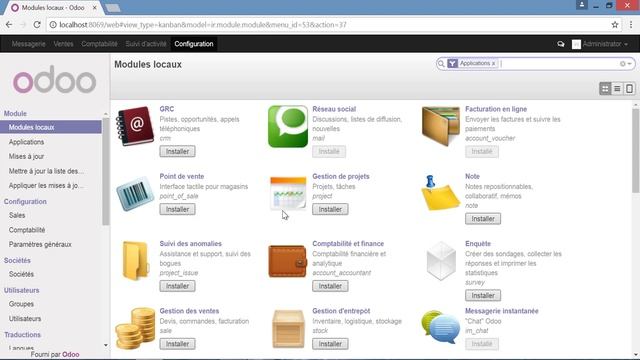Install the Comptabilité et finance module
Viewport: 640px width, 360px height.
pyautogui.click(x=330, y=286)
